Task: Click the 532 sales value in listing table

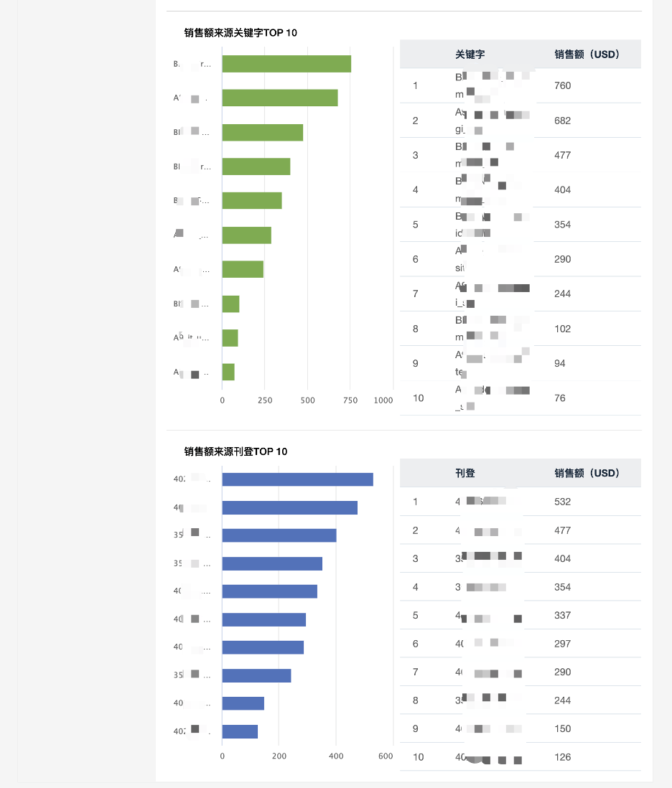Action: pyautogui.click(x=563, y=502)
